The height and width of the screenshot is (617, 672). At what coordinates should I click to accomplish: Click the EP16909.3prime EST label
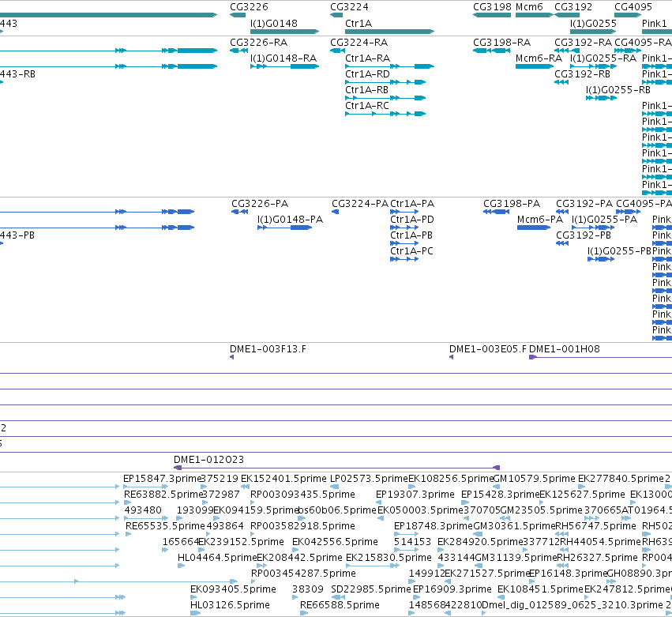(452, 589)
